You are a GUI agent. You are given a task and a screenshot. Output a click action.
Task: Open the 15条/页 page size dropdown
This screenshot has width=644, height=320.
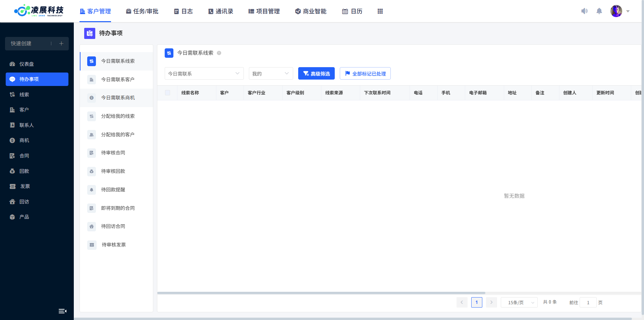click(x=519, y=303)
